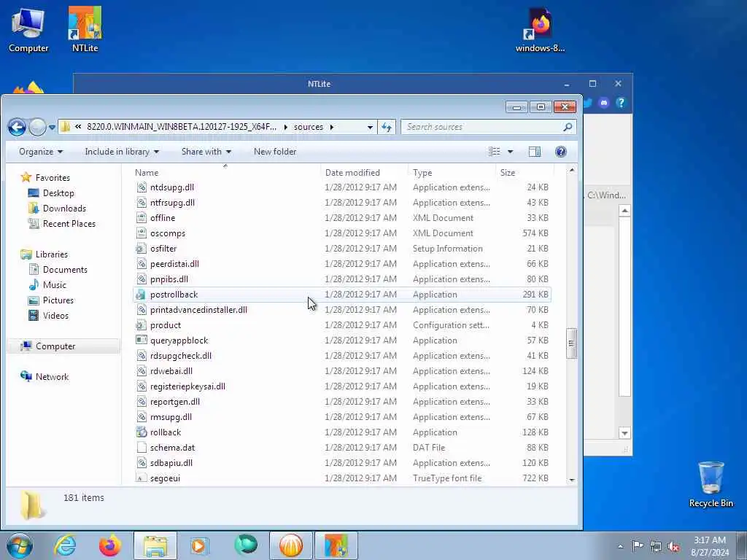The width and height of the screenshot is (747, 560).
Task: Select the oscomps XML document
Action: [x=341, y=233]
